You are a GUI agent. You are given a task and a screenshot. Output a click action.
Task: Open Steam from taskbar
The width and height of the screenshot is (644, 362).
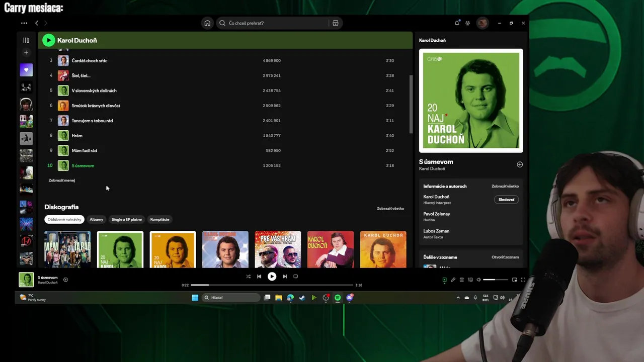click(302, 298)
